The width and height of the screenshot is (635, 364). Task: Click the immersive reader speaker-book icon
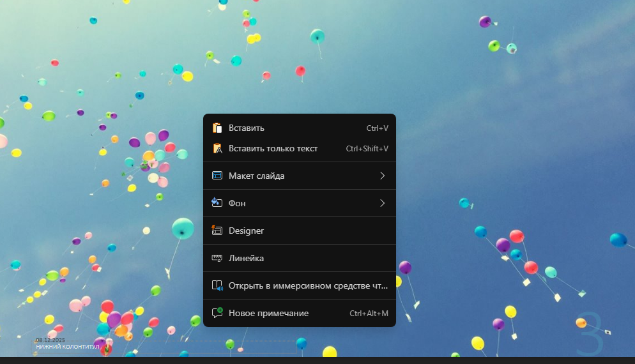(217, 285)
